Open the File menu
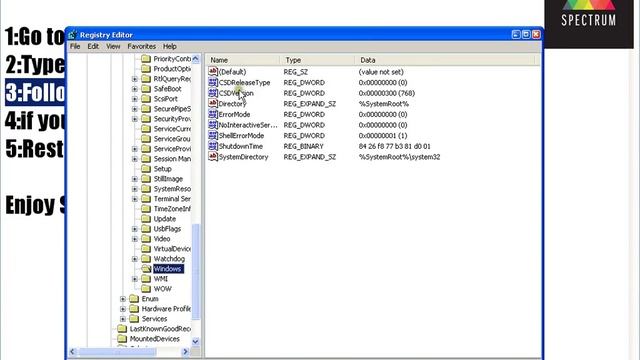This screenshot has width=640, height=360. coord(75,47)
